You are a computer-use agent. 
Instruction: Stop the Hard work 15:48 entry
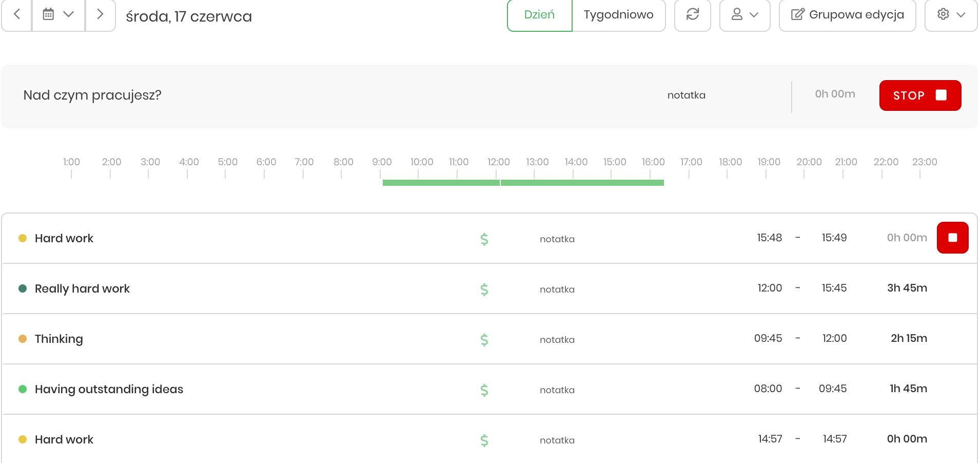point(953,238)
